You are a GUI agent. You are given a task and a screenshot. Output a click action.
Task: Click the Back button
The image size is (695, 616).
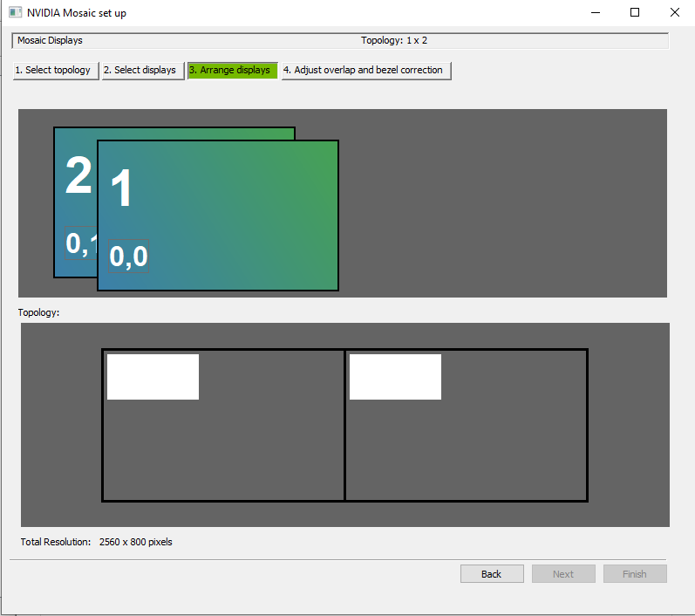(x=492, y=574)
